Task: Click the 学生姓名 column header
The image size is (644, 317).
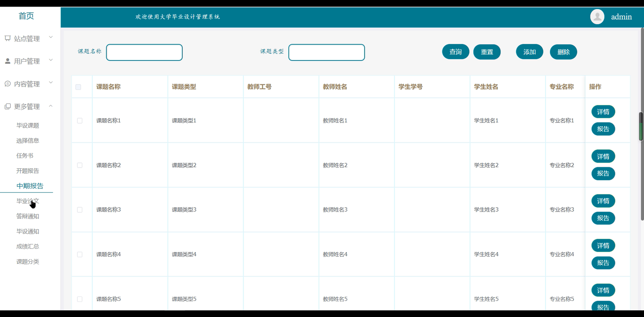Action: (x=486, y=87)
